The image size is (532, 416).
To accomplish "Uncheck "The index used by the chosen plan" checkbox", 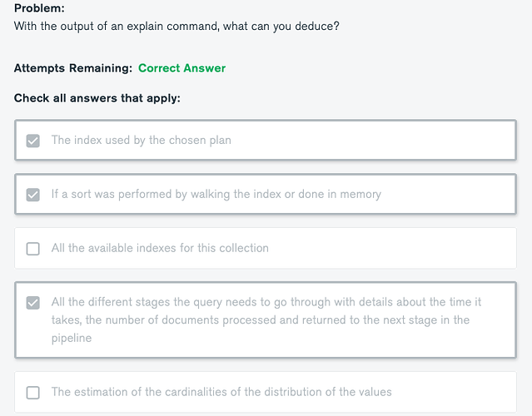I will 33,141.
